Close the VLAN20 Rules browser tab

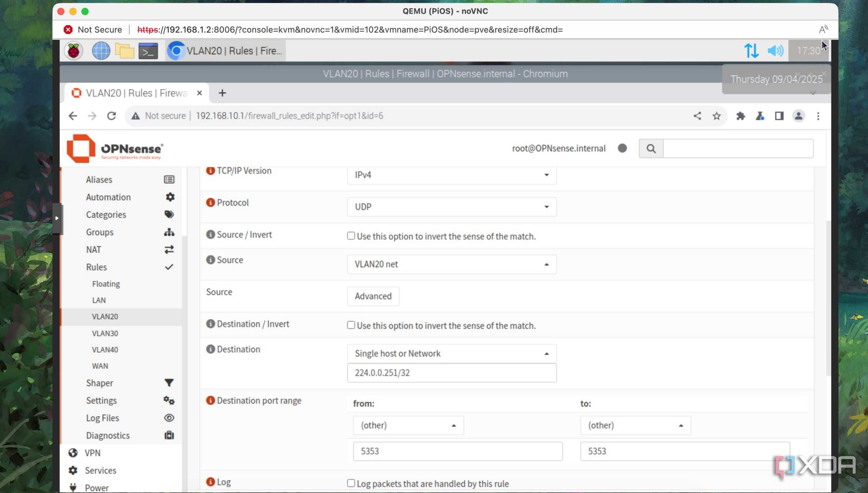pos(199,93)
